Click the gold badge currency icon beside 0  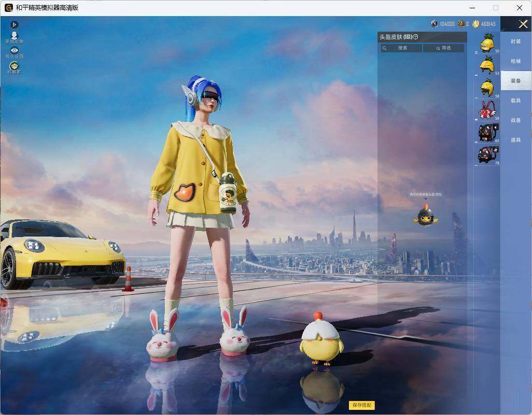click(x=461, y=24)
